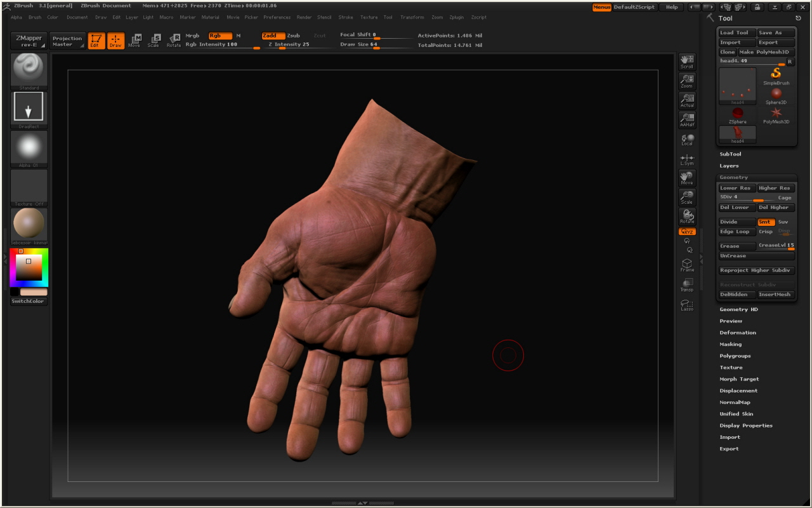Select the Rotate gizmo in top toolbar
The height and width of the screenshot is (508, 812).
[x=174, y=41]
